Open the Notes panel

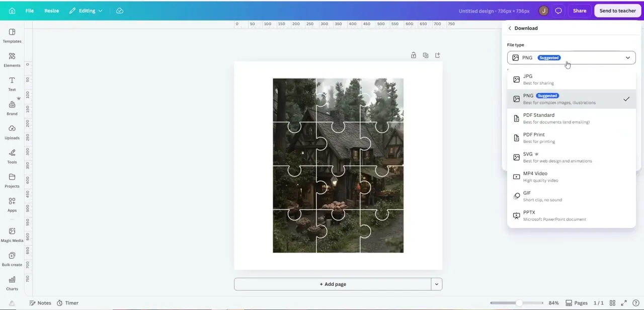point(40,303)
